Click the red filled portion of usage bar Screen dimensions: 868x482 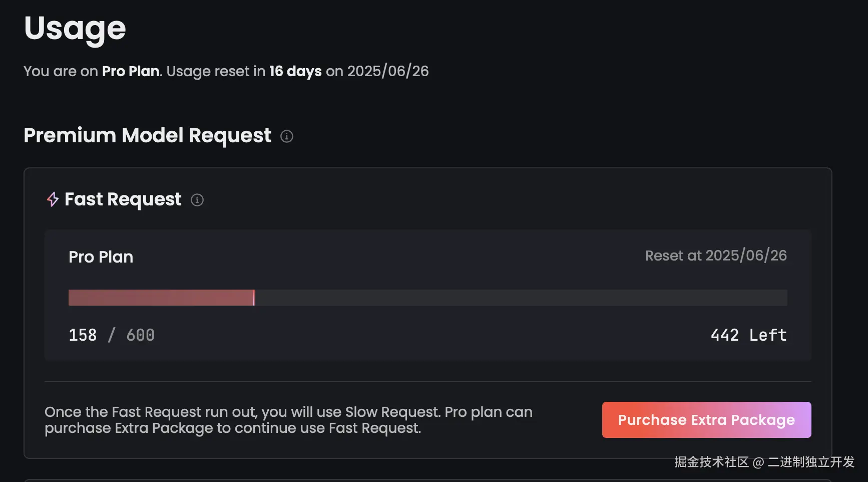pyautogui.click(x=161, y=298)
